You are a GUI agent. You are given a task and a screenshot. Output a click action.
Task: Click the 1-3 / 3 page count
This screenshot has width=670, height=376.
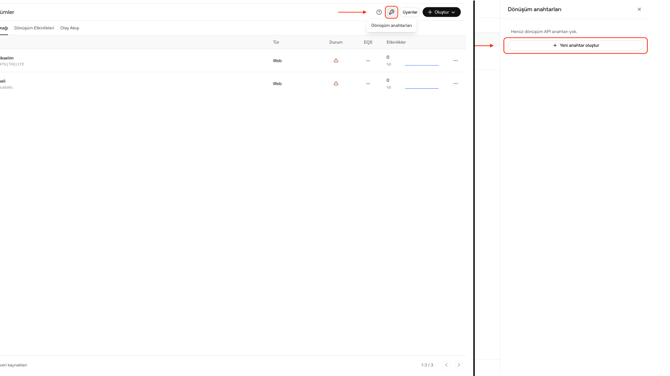click(427, 365)
